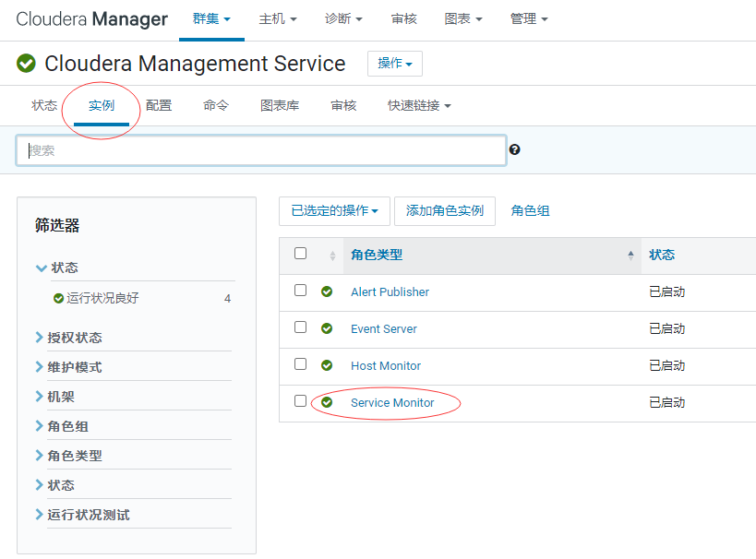Expand the 授权状态 filter
756x559 pixels.
[x=69, y=338]
